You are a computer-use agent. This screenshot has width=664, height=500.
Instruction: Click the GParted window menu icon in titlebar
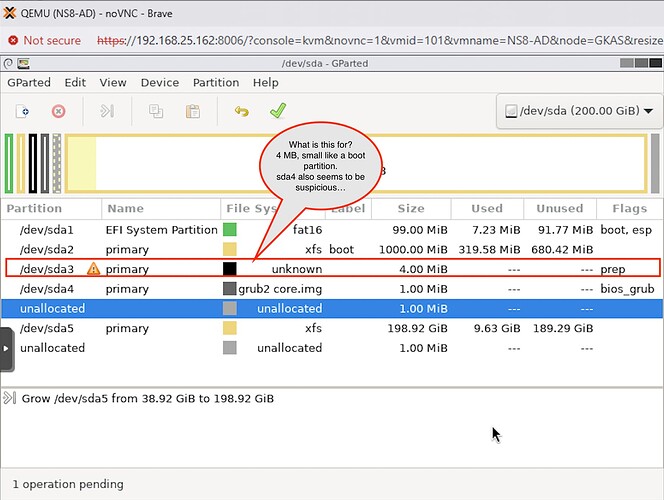pos(23,64)
